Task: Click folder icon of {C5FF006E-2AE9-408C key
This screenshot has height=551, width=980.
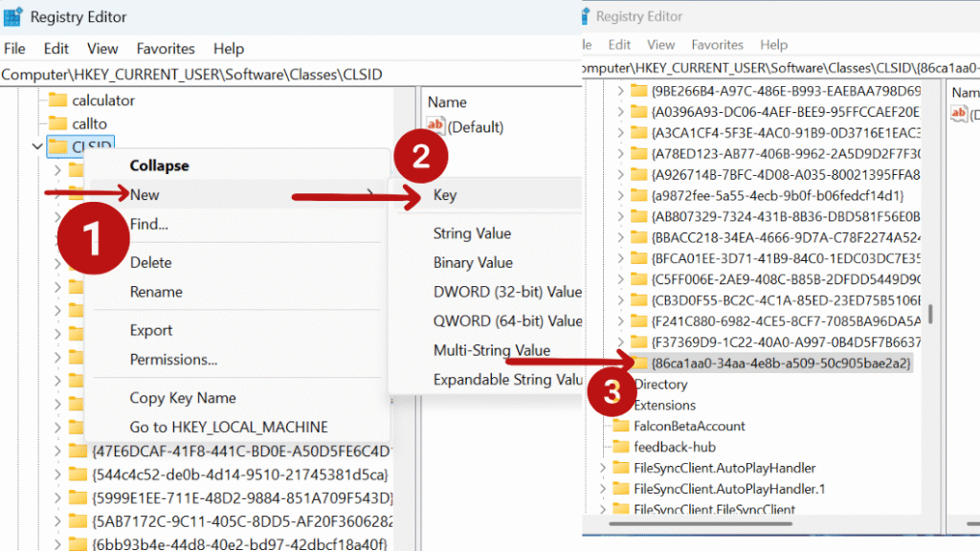Action: coord(638,279)
